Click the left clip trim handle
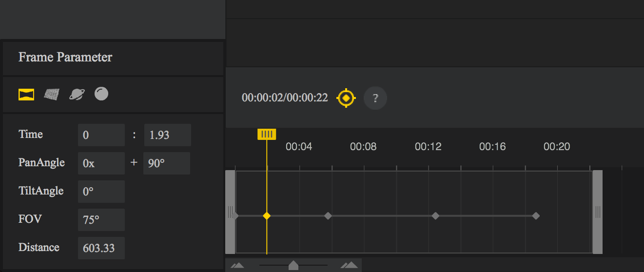 (230, 212)
